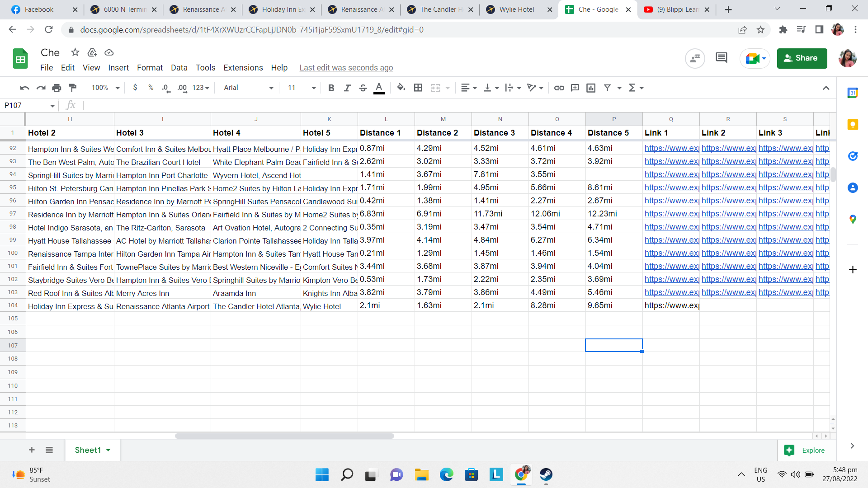
Task: Open the borders menu
Action: [x=418, y=88]
